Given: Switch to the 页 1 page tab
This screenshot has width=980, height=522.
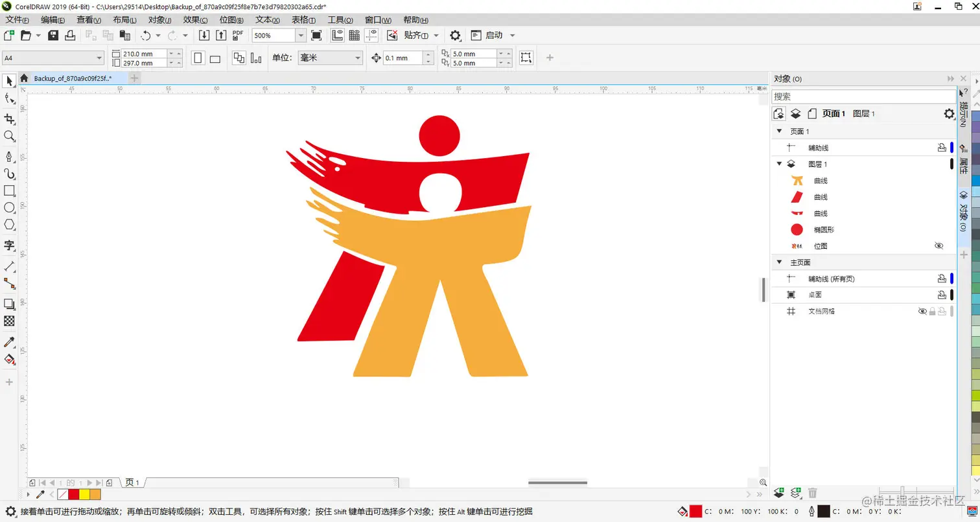Looking at the screenshot, I should tap(133, 482).
